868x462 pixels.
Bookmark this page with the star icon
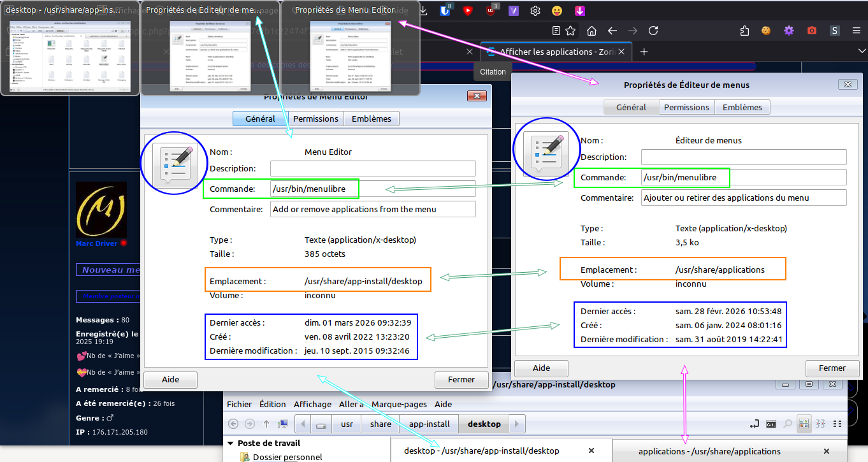(570, 31)
